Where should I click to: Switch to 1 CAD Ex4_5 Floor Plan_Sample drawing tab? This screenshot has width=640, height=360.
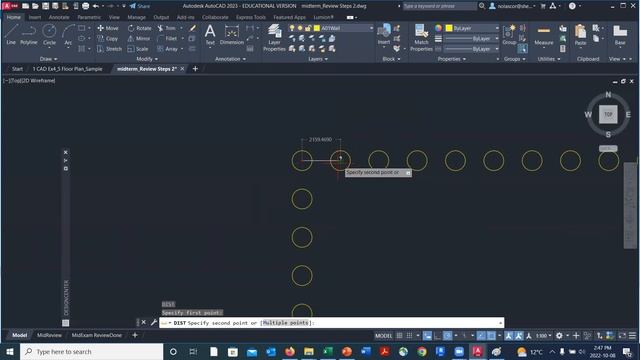67,69
